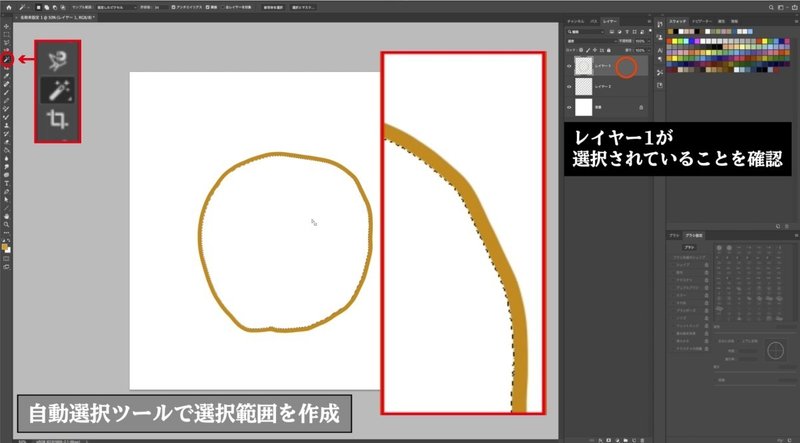The height and width of the screenshot is (443, 800).
Task: Open the Swatches panel flyout menu
Action: tap(795, 21)
